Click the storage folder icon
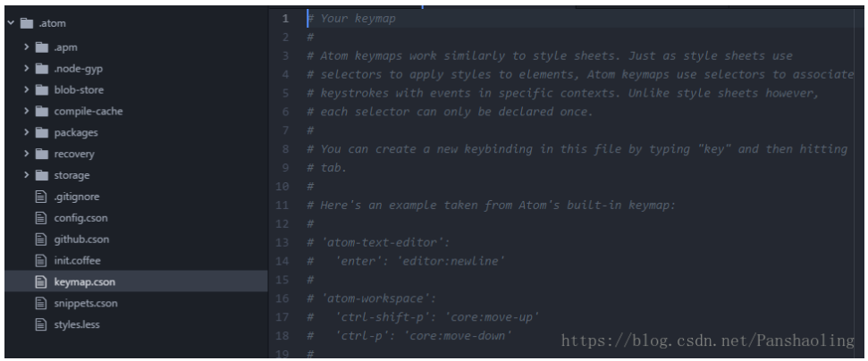The height and width of the screenshot is (361, 868). 41,175
